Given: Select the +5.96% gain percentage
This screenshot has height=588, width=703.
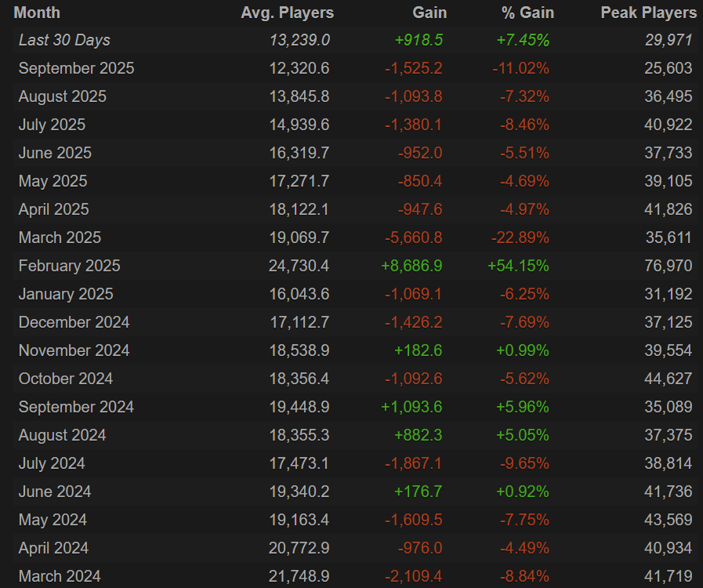Looking at the screenshot, I should 522,407.
